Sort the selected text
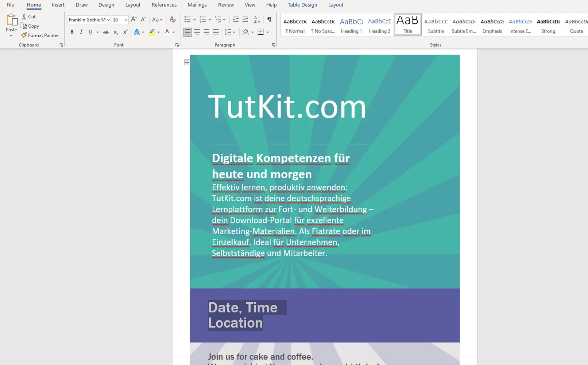This screenshot has width=588, height=365. click(x=257, y=19)
